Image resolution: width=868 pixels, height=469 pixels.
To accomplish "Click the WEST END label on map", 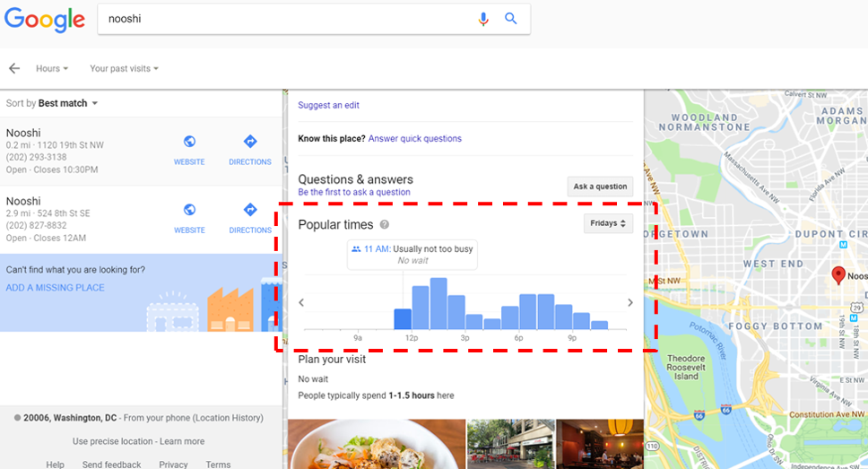I will (x=773, y=264).
